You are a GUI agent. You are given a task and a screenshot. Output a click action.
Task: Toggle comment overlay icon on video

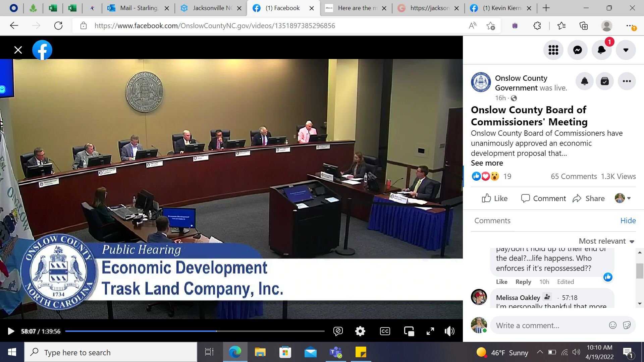click(338, 331)
